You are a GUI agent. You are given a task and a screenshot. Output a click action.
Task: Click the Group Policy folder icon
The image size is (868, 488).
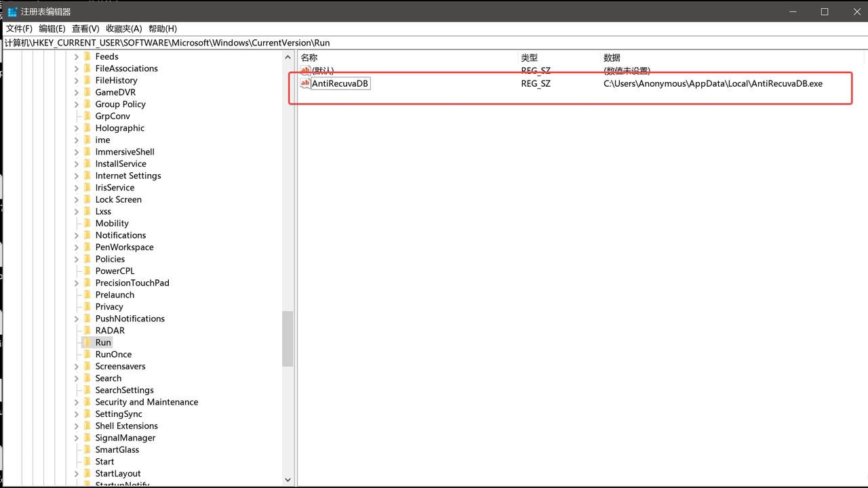tap(87, 104)
